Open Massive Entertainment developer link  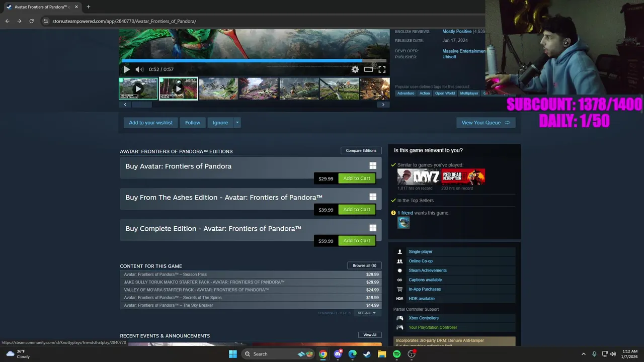point(464,51)
